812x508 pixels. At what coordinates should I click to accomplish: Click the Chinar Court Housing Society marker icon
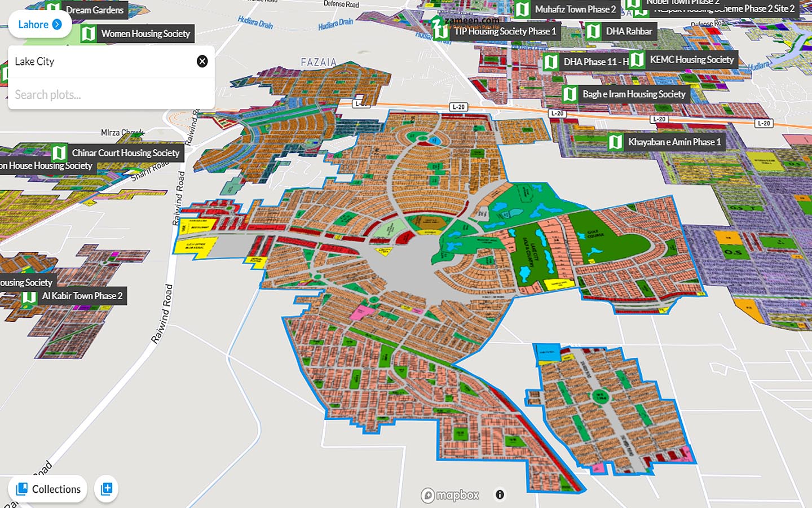pyautogui.click(x=59, y=152)
